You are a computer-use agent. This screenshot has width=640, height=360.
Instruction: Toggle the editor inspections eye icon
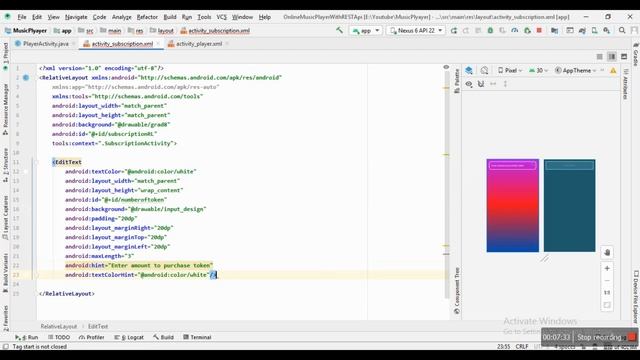[446, 67]
